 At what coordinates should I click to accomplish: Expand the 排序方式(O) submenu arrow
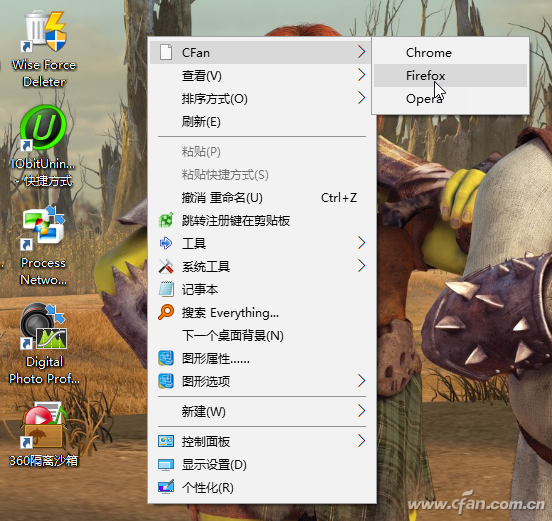point(361,98)
